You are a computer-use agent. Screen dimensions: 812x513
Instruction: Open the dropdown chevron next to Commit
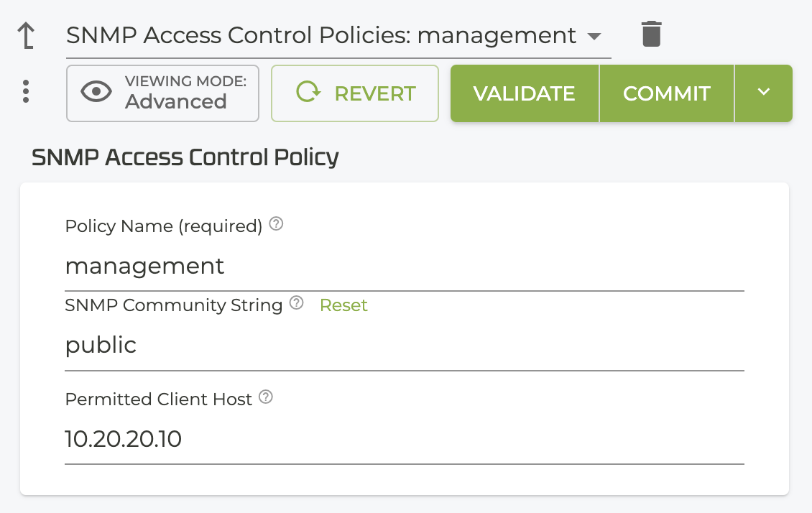point(763,93)
